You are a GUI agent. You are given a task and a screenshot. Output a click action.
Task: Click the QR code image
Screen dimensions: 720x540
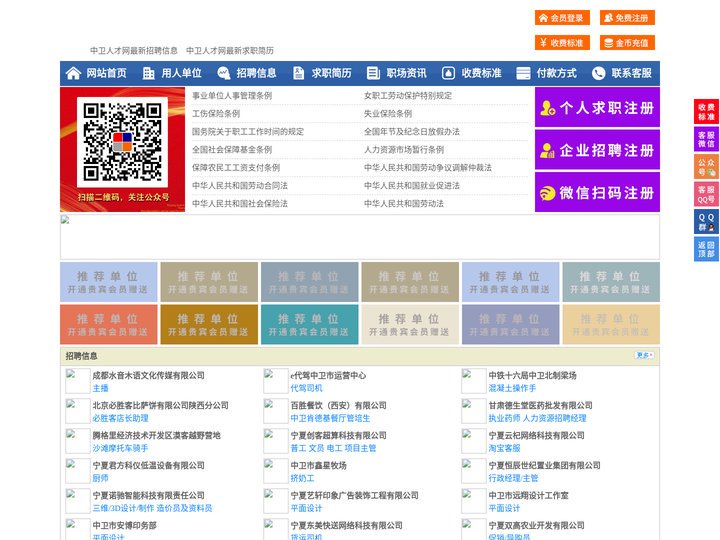pos(122,142)
